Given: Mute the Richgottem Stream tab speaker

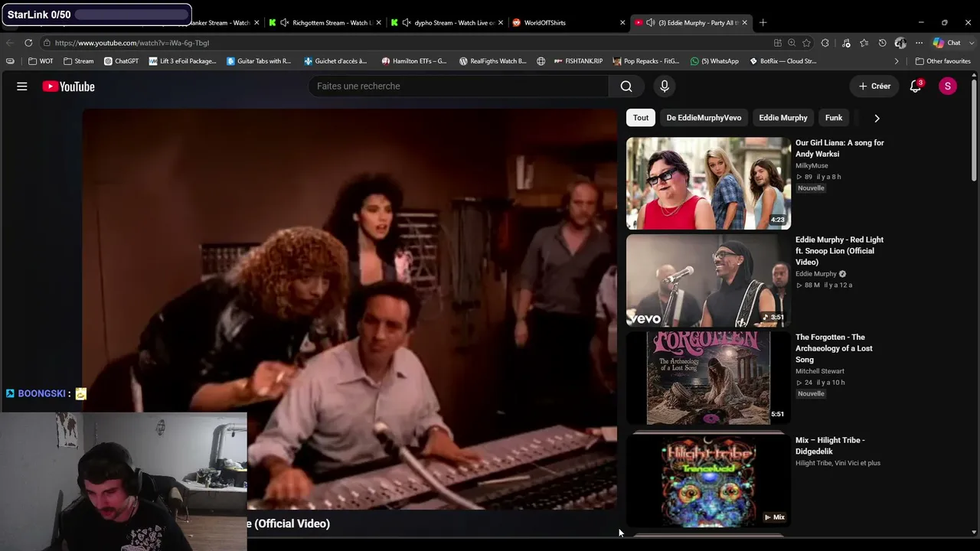Looking at the screenshot, I should coord(285,23).
